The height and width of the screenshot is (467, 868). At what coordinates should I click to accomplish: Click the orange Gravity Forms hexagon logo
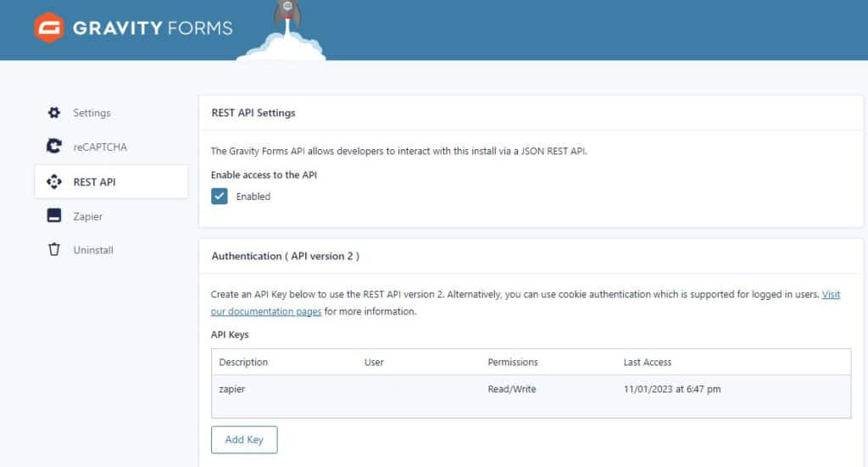click(50, 28)
